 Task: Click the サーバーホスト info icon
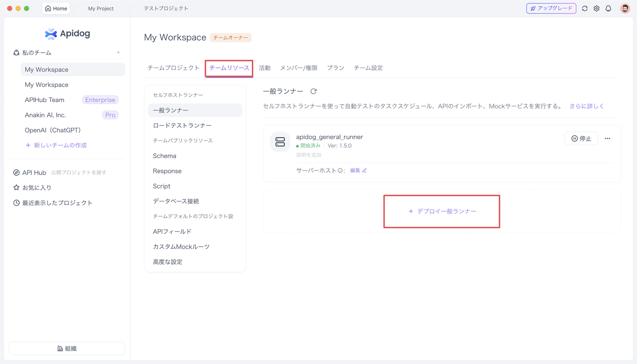coord(340,171)
